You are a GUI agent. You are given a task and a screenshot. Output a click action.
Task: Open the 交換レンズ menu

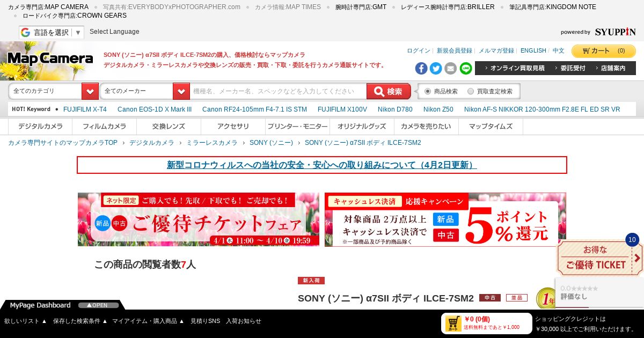169,127
